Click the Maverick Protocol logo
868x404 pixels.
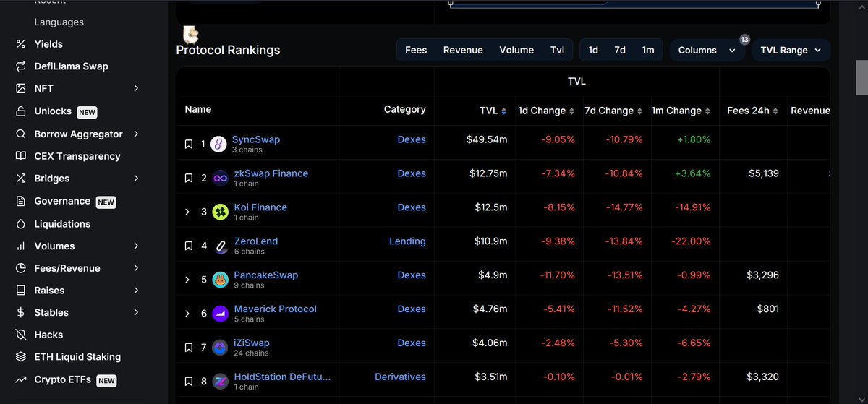(x=221, y=314)
